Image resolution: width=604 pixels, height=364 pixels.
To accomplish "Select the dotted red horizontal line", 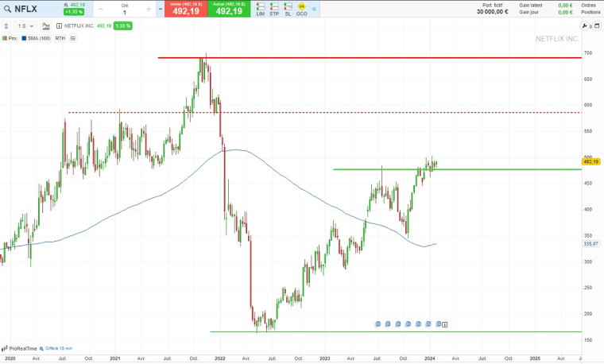I will [x=325, y=113].
